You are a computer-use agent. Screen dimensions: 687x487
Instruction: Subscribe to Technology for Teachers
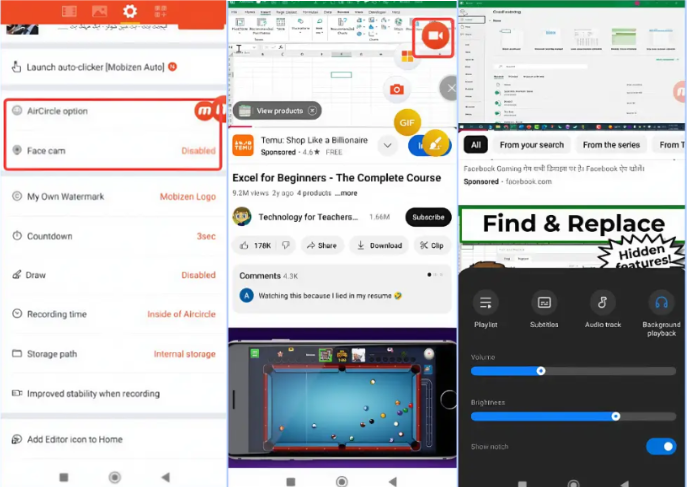428,217
